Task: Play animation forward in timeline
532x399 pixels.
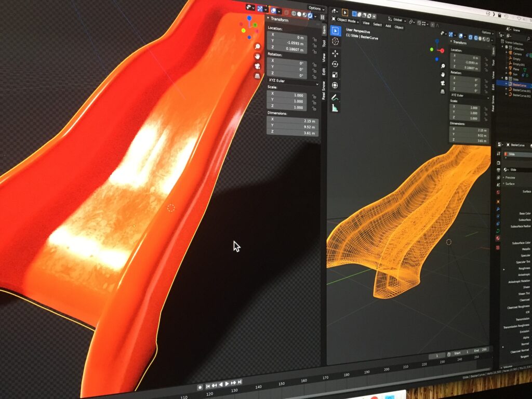Action: 227,384
